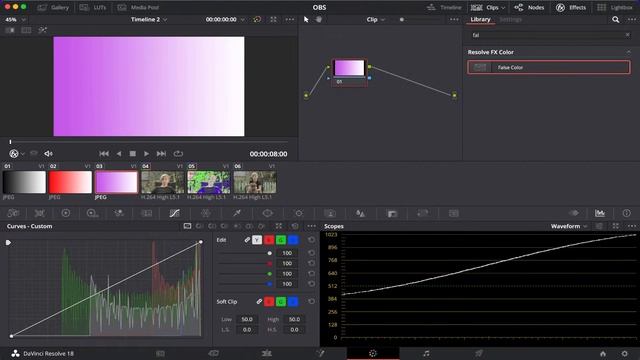Image resolution: width=640 pixels, height=360 pixels.
Task: Click the effects library search icon
Action: point(616,19)
